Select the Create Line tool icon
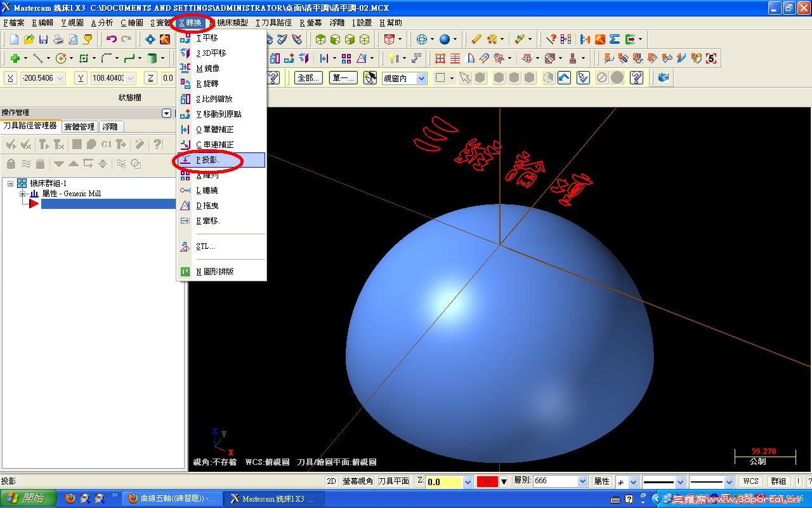This screenshot has width=812, height=508. click(x=37, y=58)
